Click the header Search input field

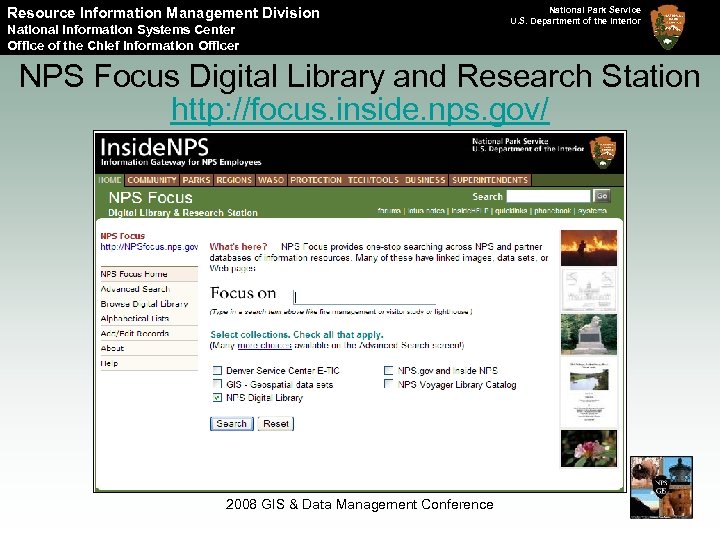click(548, 196)
